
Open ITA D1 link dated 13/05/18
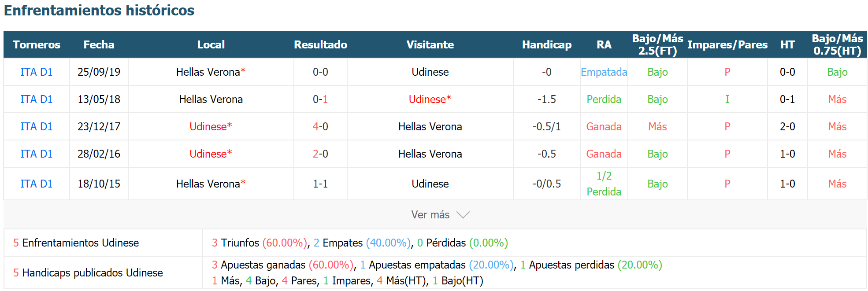[x=37, y=99]
